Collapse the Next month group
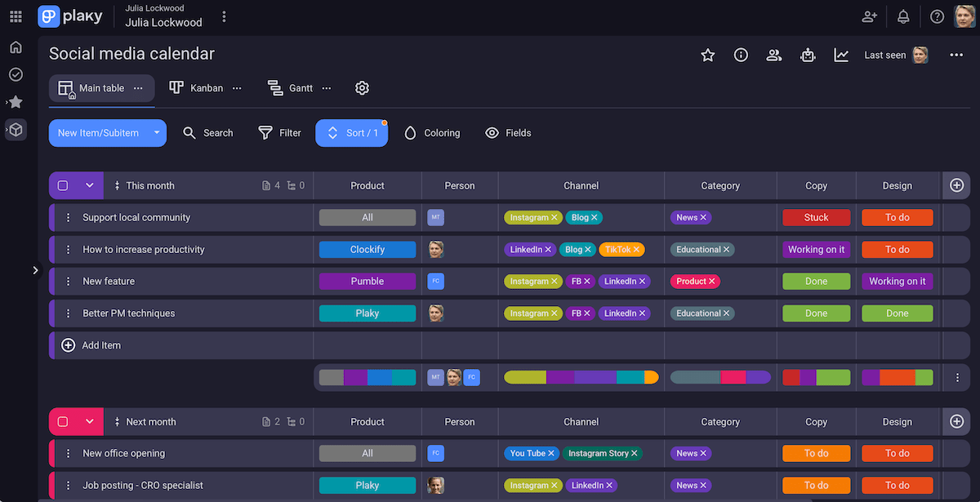Image resolution: width=980 pixels, height=502 pixels. pos(90,422)
